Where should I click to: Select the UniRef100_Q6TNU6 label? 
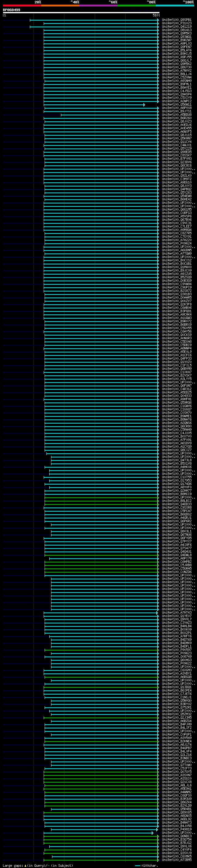point(176,535)
